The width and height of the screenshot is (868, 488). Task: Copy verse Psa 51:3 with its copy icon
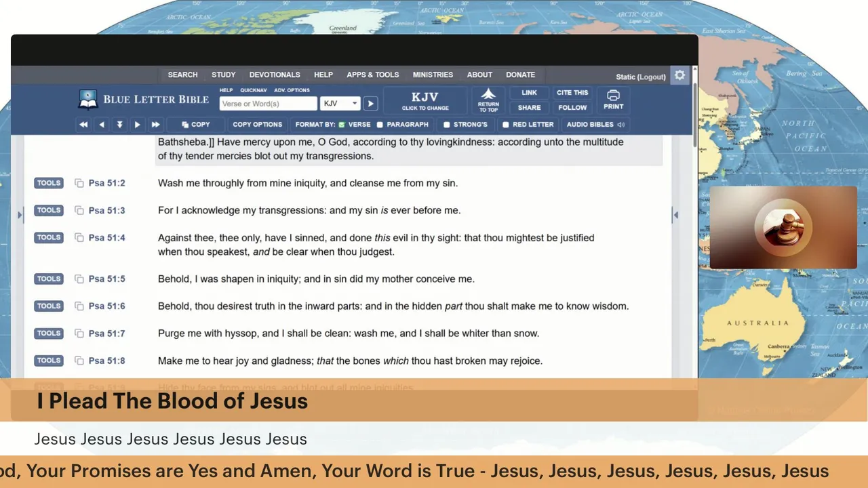point(79,210)
